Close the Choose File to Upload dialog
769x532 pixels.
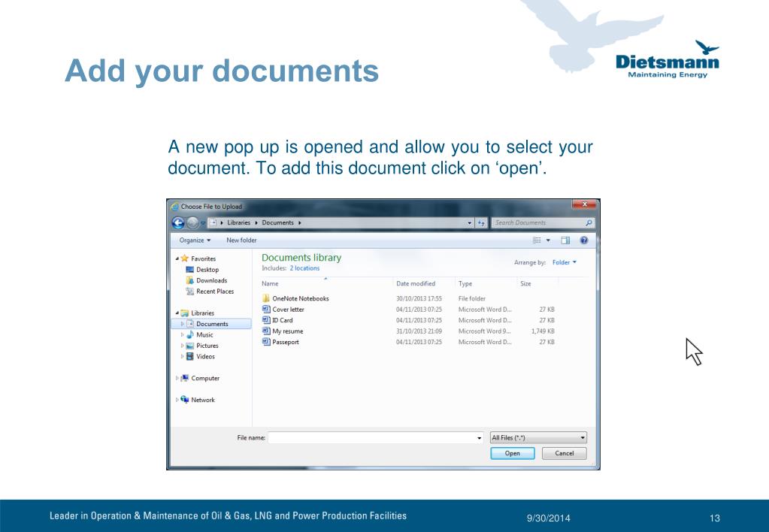tap(584, 204)
